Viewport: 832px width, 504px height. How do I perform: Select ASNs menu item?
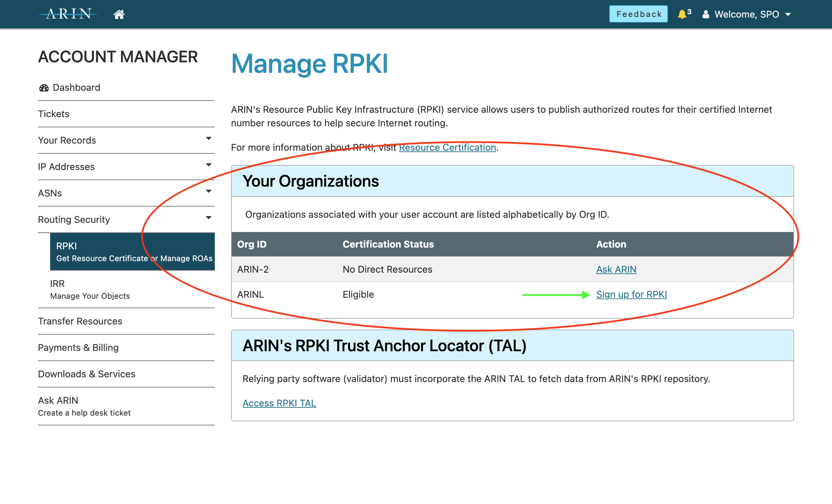click(50, 193)
